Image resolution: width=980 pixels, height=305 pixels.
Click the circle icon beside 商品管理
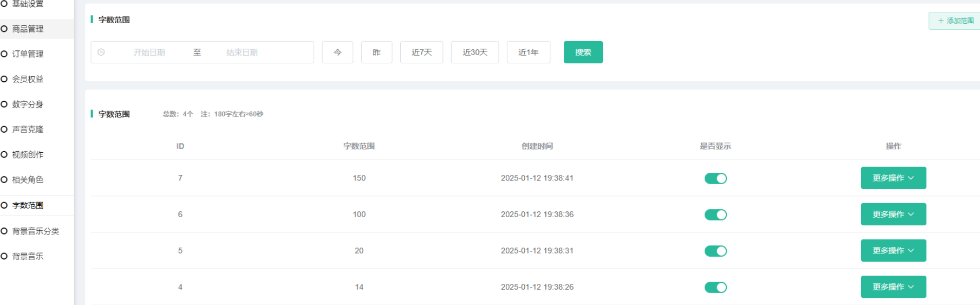pos(4,29)
